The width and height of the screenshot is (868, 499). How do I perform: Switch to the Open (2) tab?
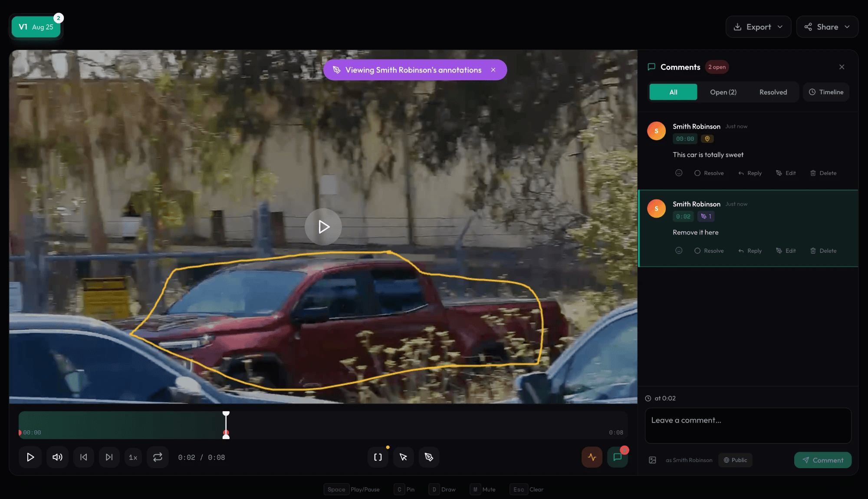[723, 92]
